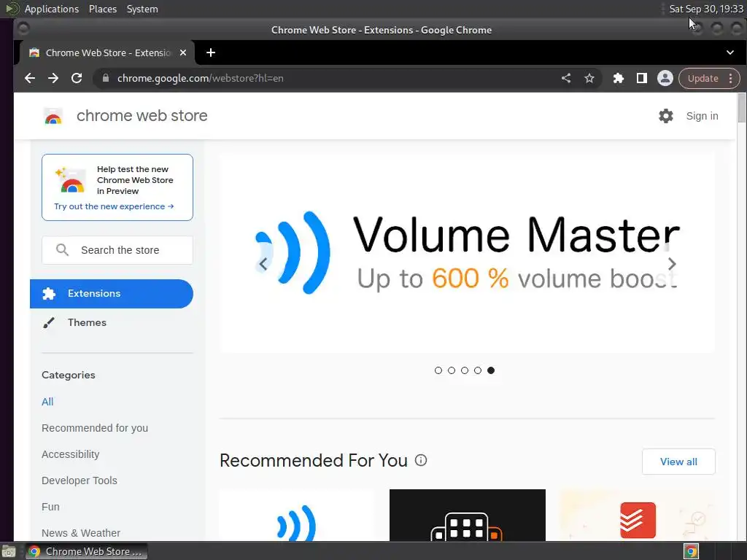This screenshot has width=747, height=560.
Task: Open the web store settings gear
Action: [x=665, y=116]
